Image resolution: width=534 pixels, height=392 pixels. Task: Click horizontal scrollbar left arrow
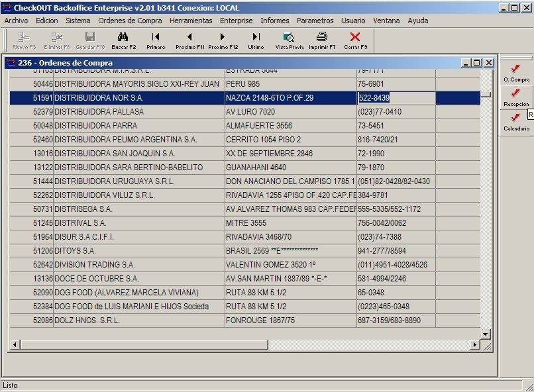coord(15,345)
